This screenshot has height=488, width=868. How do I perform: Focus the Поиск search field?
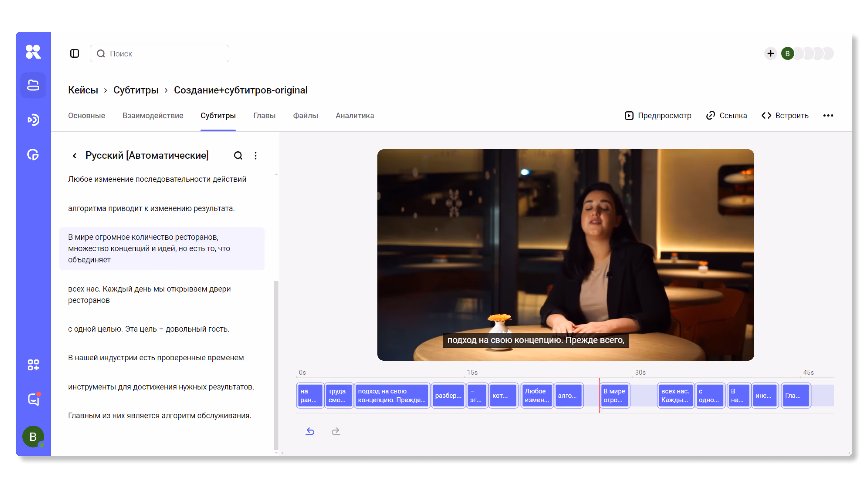coord(159,54)
